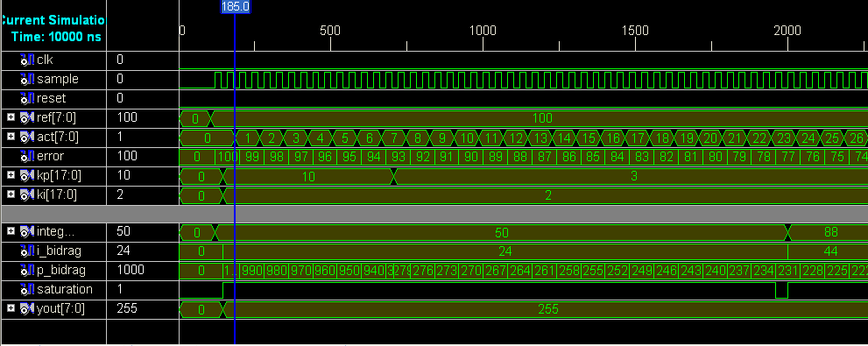Image resolution: width=868 pixels, height=346 pixels.
Task: Expand the kp[17:0] bus signal
Action: coord(11,175)
